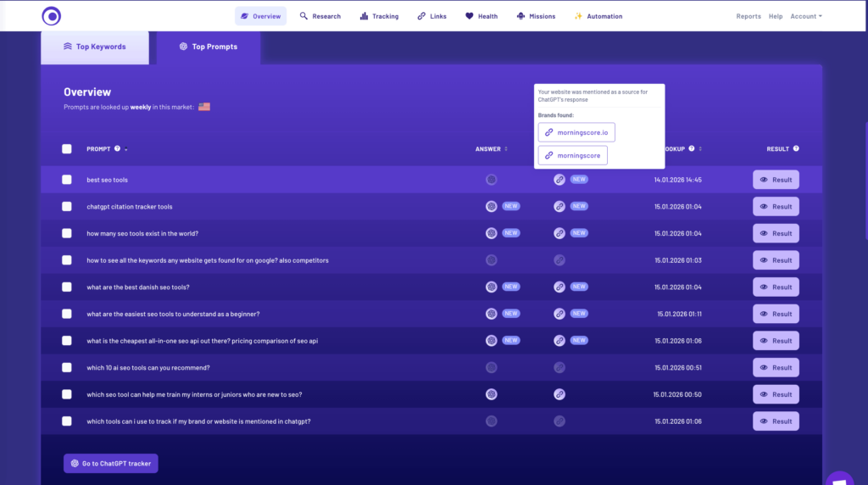868x485 pixels.
Task: Click ChatGPT answer icon for best danish seo tools
Action: pyautogui.click(x=491, y=287)
